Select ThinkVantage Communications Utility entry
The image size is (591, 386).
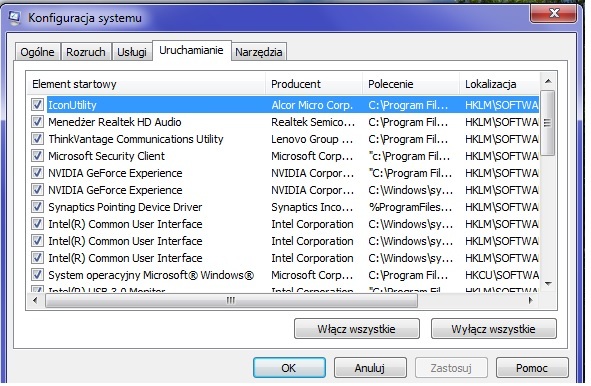click(x=136, y=139)
